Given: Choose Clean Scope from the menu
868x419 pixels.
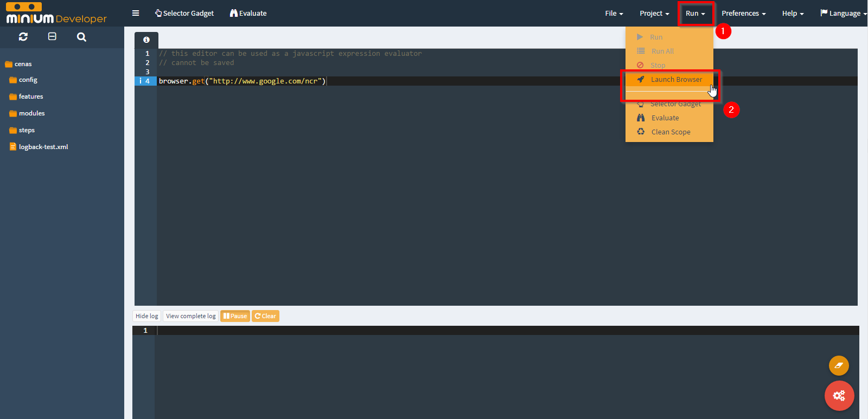Looking at the screenshot, I should tap(669, 132).
